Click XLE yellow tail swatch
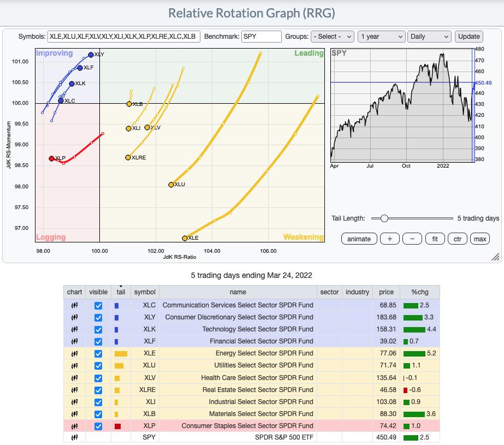This screenshot has height=445, width=504. 121,354
